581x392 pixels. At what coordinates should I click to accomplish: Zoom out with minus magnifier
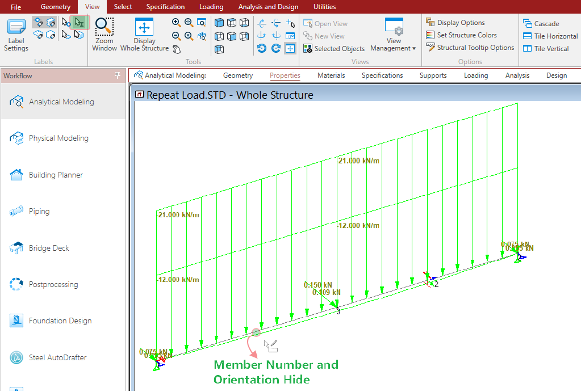tap(177, 36)
